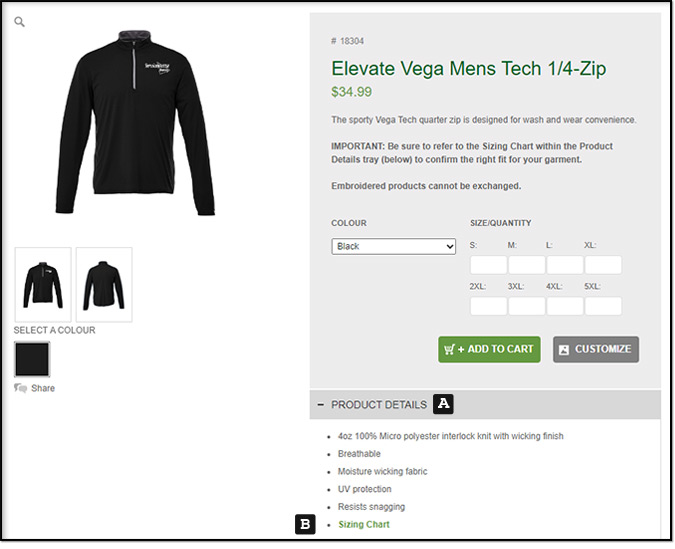The width and height of the screenshot is (675, 549).
Task: Click the 2XL size quantity field
Action: tap(488, 306)
